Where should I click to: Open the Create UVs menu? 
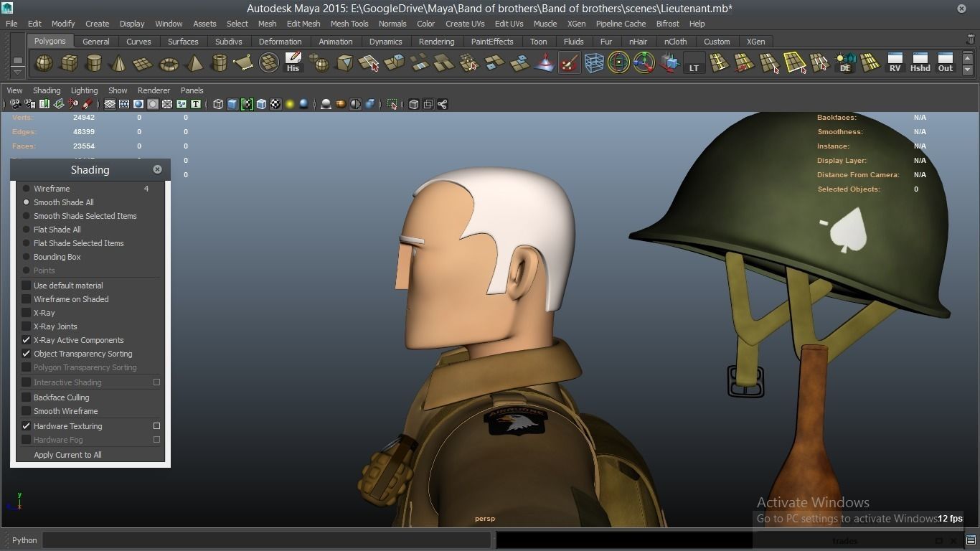coord(465,24)
